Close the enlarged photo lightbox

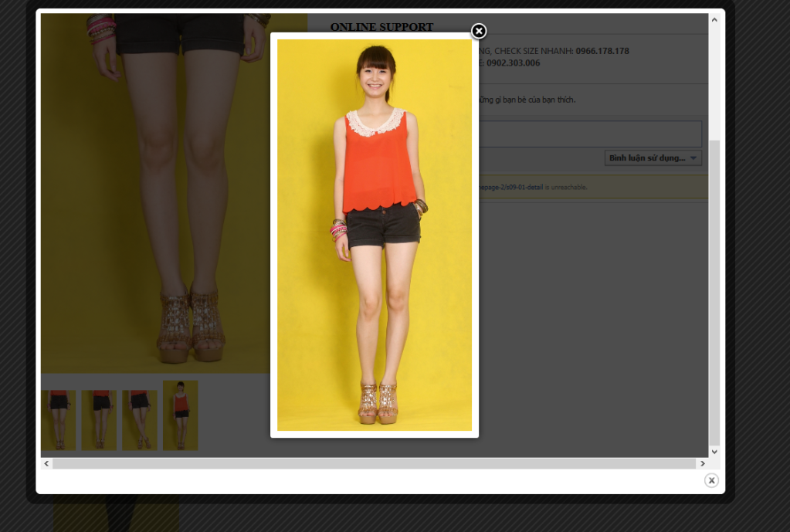[479, 31]
